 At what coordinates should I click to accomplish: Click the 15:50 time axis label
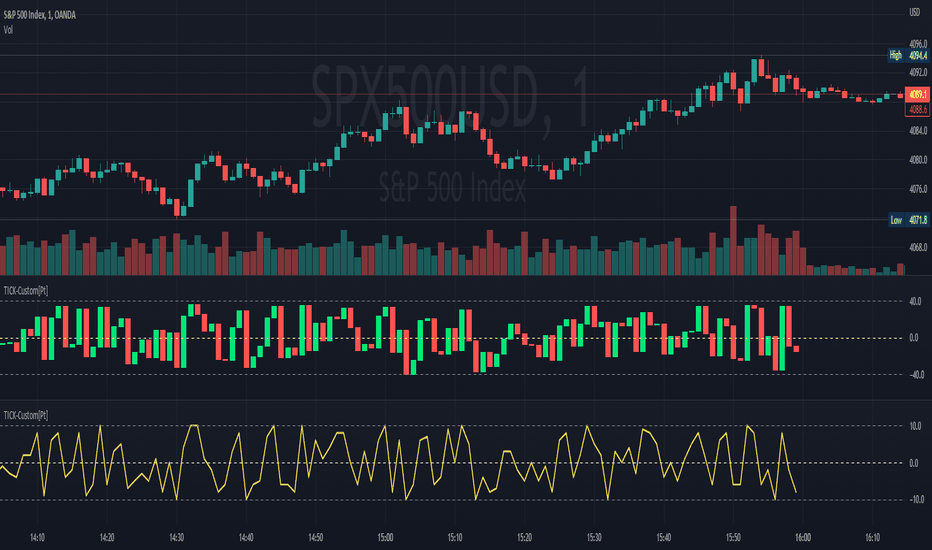pyautogui.click(x=733, y=538)
